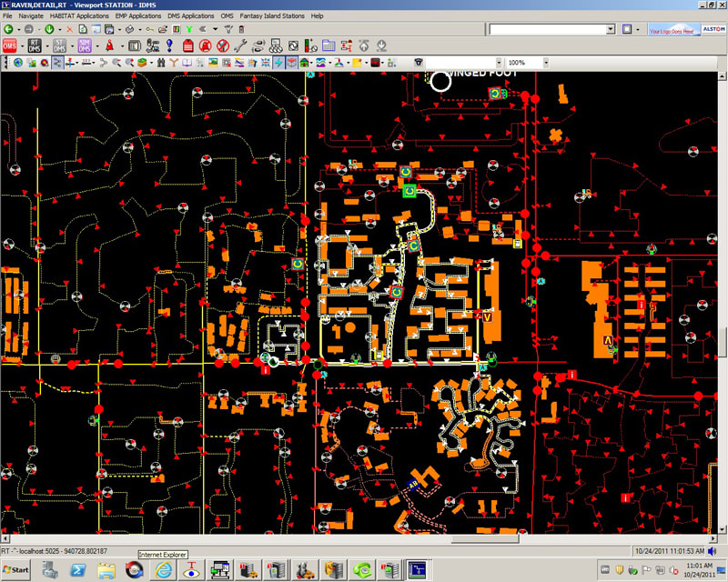728x582 pixels.
Task: Open the HABITAT Applications menu
Action: pyautogui.click(x=79, y=15)
